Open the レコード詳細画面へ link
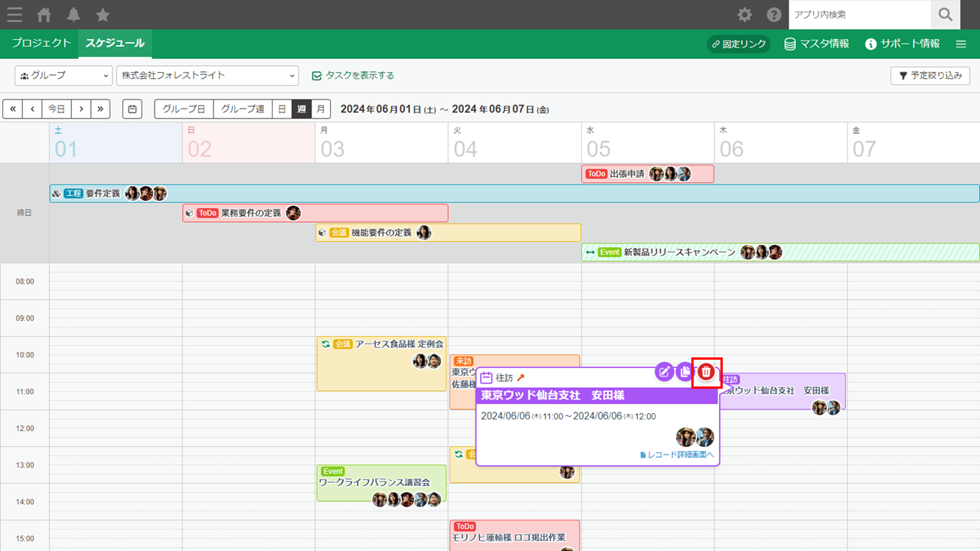Image resolution: width=980 pixels, height=551 pixels. point(677,455)
